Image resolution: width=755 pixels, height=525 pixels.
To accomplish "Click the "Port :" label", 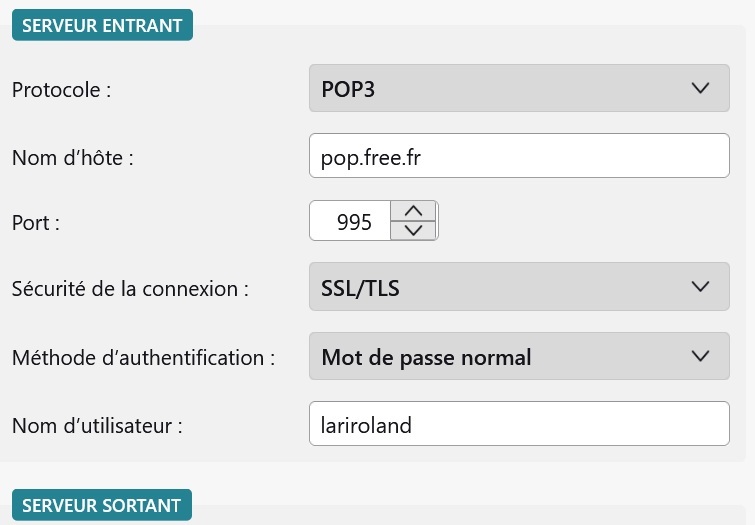I will (36, 223).
